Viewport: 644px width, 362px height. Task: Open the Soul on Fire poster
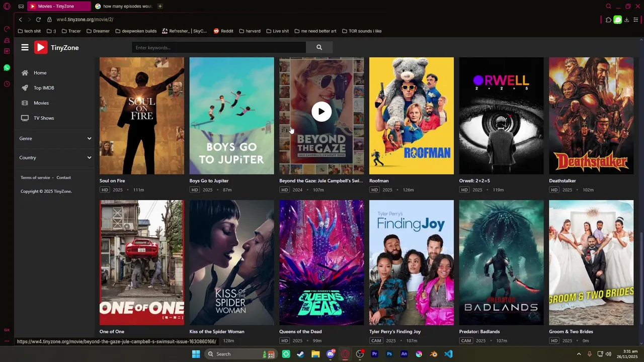[142, 116]
